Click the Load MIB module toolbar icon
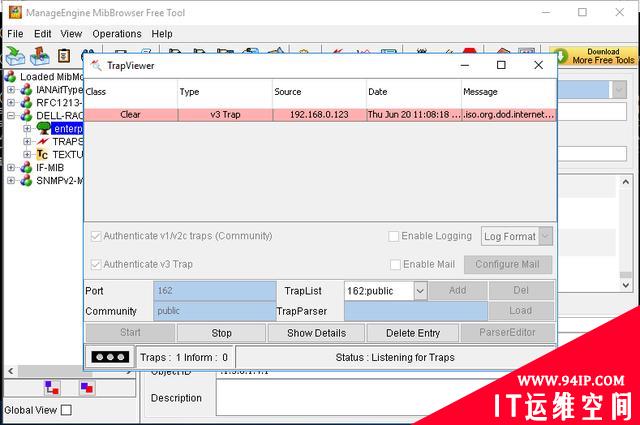This screenshot has height=425, width=640. tap(15, 56)
